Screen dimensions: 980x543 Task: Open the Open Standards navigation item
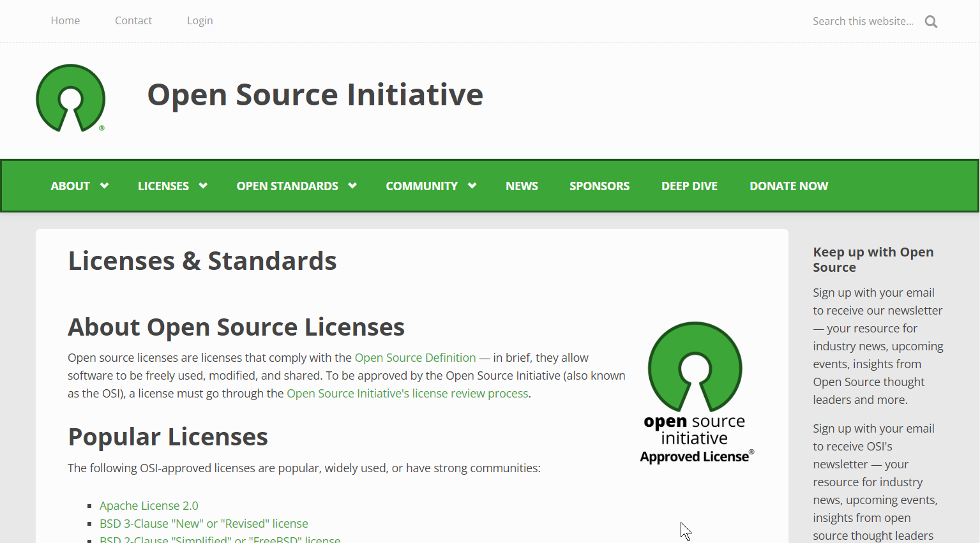tap(287, 186)
